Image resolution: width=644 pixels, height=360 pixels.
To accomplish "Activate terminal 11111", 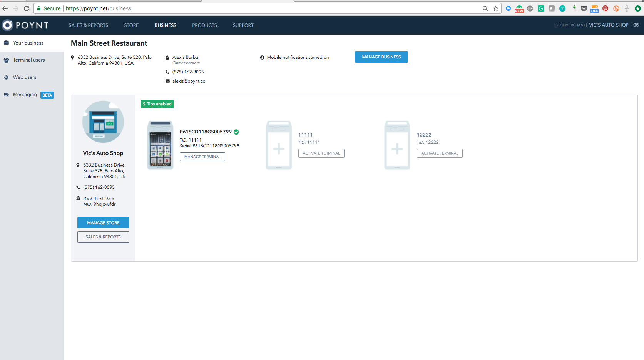I will 321,153.
